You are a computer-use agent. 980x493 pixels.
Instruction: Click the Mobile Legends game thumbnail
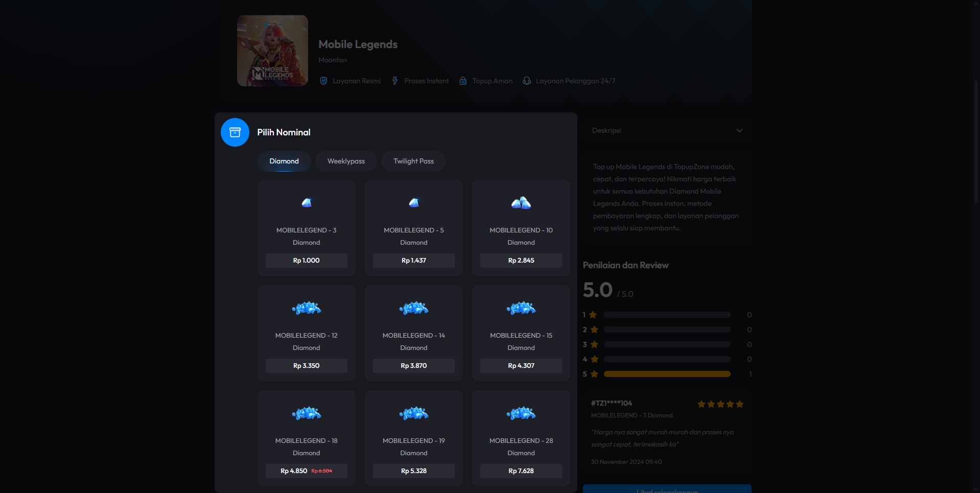pyautogui.click(x=272, y=51)
